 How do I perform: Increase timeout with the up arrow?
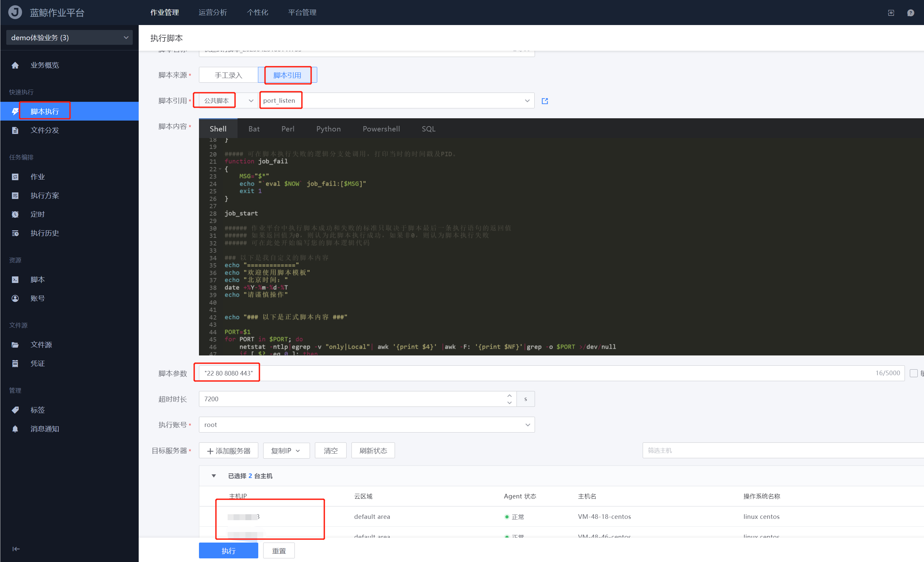[509, 396]
